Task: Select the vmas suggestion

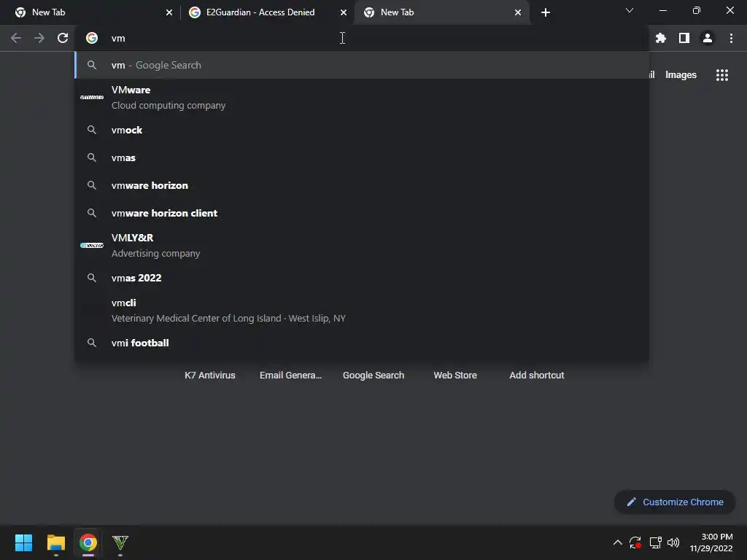Action: click(362, 157)
